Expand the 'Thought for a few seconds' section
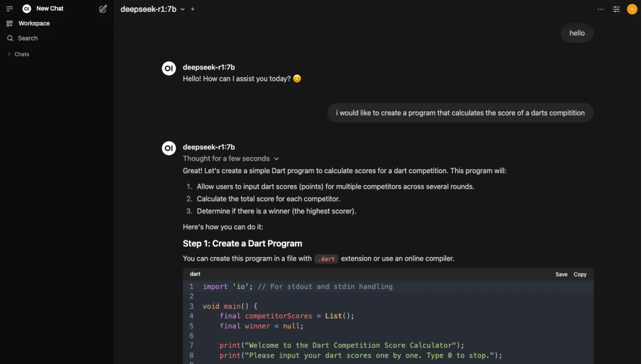The image size is (641, 364). point(231,158)
